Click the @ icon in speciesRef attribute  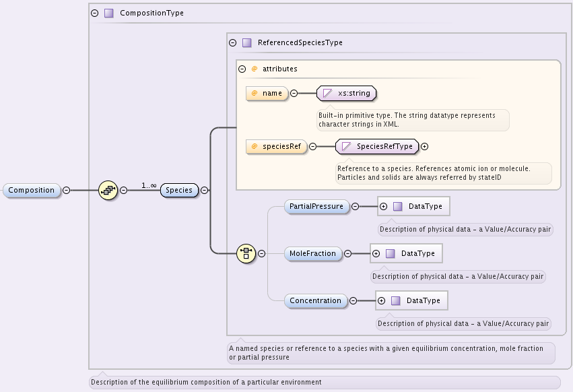(255, 147)
